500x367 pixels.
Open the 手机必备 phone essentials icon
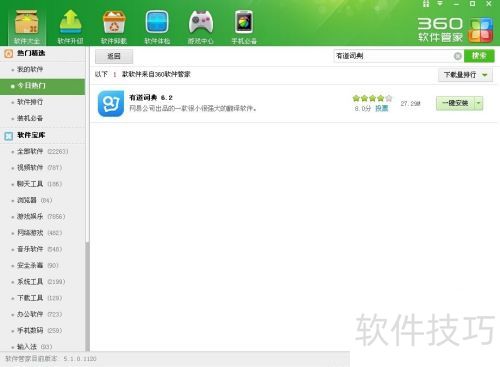click(x=244, y=27)
